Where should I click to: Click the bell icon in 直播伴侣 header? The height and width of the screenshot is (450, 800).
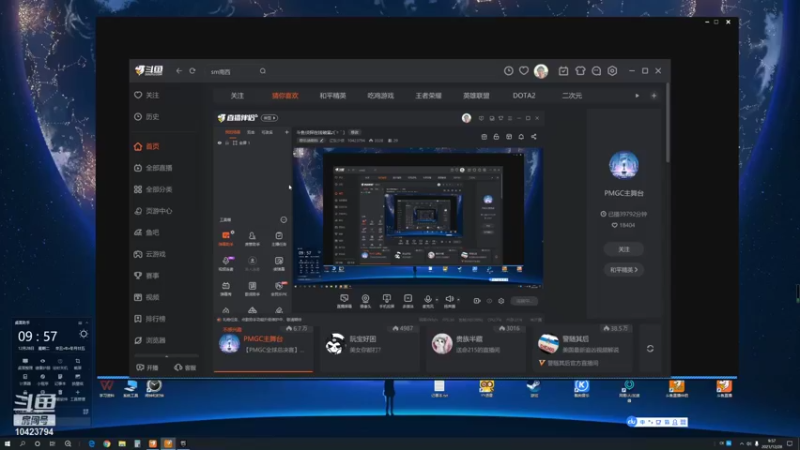(x=521, y=137)
